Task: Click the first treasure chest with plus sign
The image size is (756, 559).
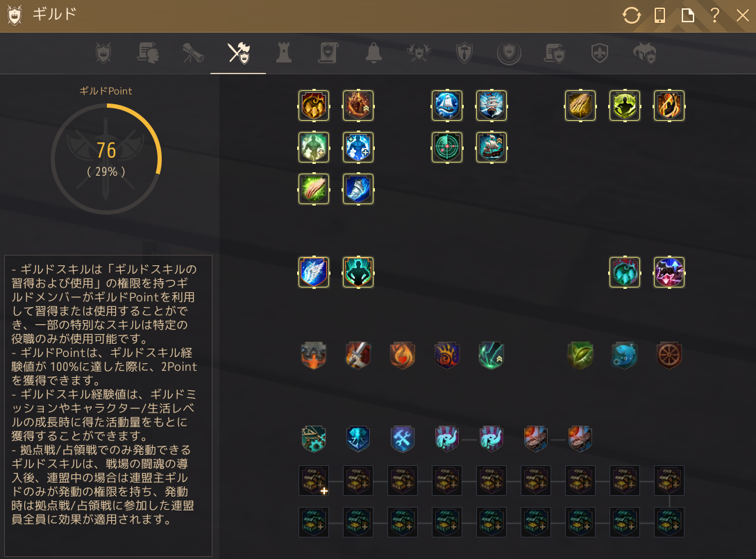Action: pyautogui.click(x=314, y=481)
